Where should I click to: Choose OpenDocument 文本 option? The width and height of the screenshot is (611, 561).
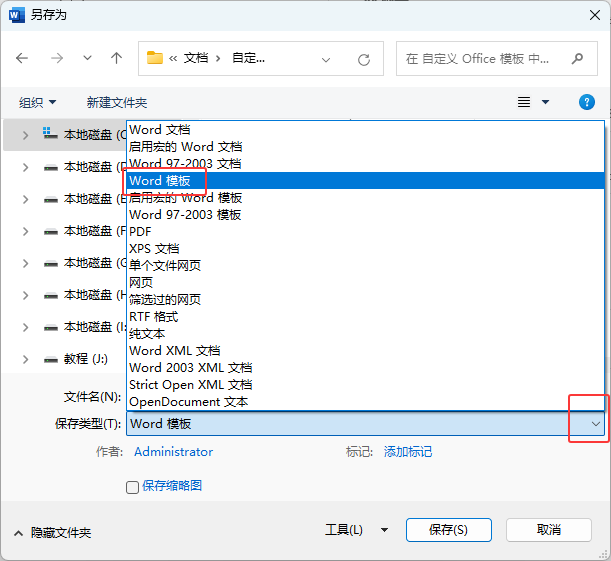[x=366, y=402]
